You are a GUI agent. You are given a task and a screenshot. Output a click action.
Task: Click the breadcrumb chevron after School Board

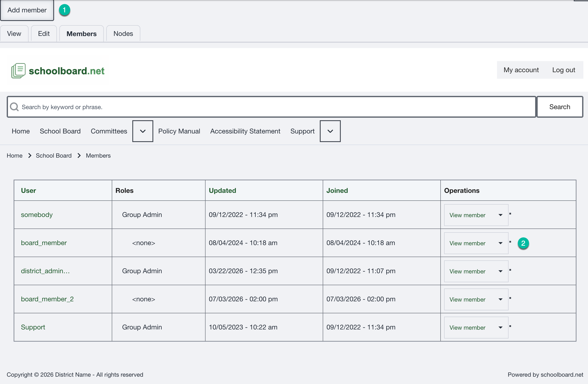79,155
